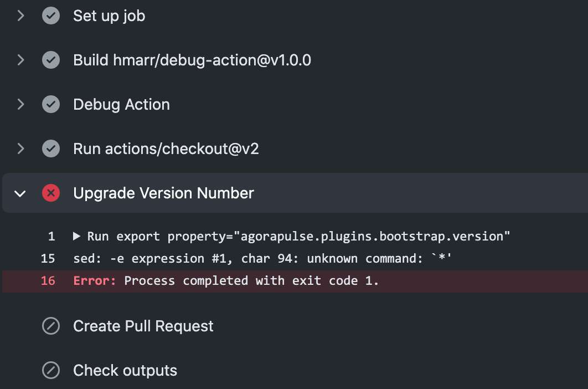Screen dimensions: 588x389
Task: Click the green checkmark next to Debug Action
Action: pos(50,104)
